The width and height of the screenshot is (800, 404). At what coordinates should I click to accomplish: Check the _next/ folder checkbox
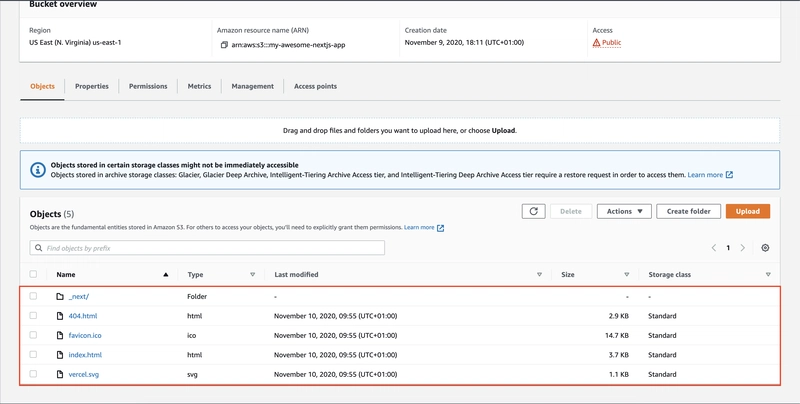[33, 296]
